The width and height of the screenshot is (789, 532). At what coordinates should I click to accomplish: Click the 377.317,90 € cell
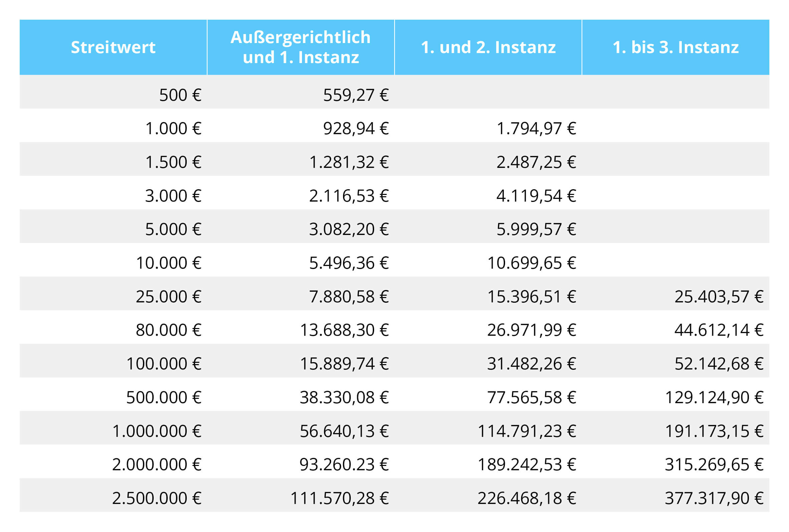[714, 498]
